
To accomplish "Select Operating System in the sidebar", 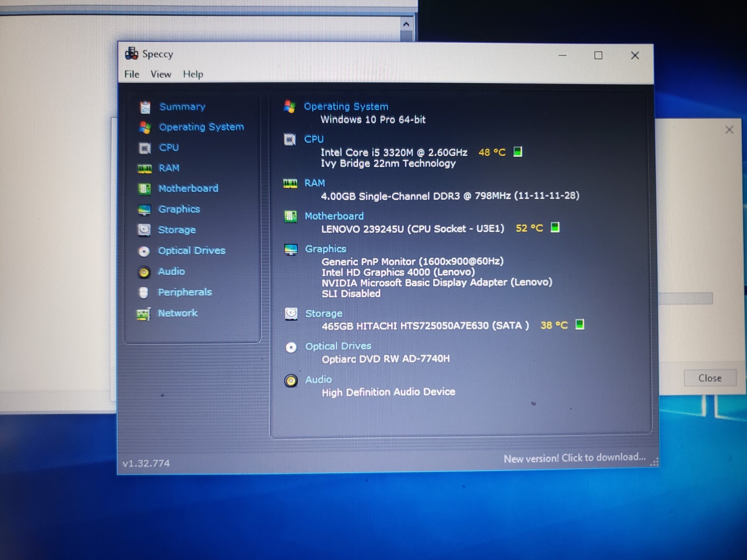I will 201,127.
